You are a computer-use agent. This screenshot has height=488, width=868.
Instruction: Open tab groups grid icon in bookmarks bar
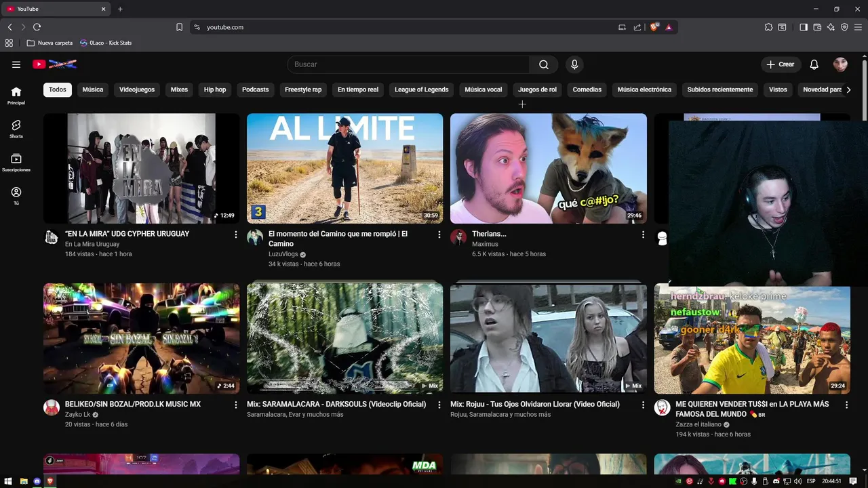[9, 43]
